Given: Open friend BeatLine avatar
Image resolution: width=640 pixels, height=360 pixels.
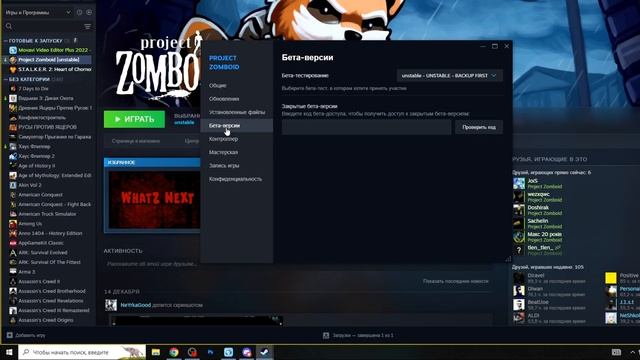Looking at the screenshot, I should [x=519, y=304].
